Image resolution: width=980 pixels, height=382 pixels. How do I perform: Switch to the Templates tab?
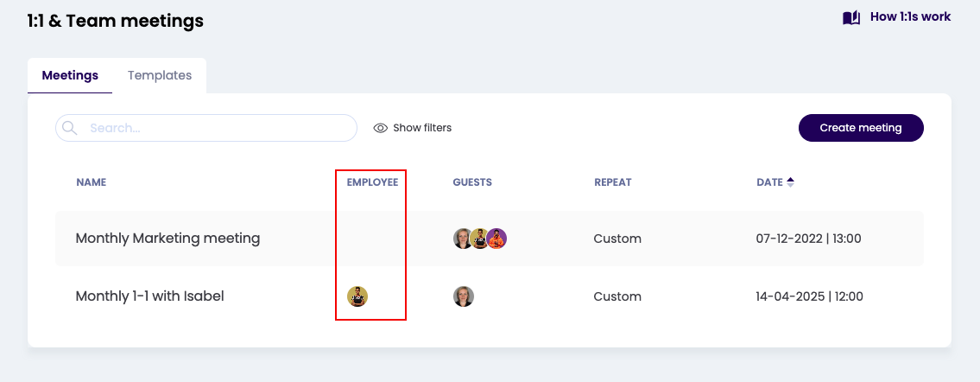tap(160, 75)
